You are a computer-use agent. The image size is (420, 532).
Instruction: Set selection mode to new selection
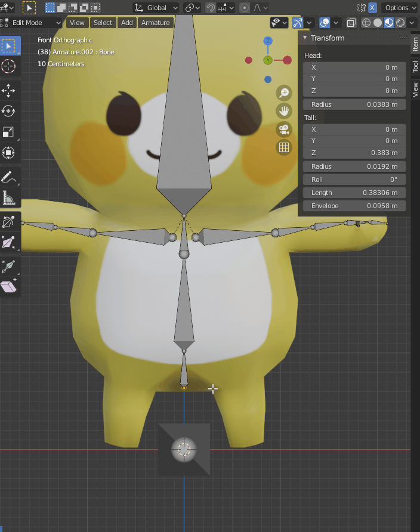click(x=50, y=8)
